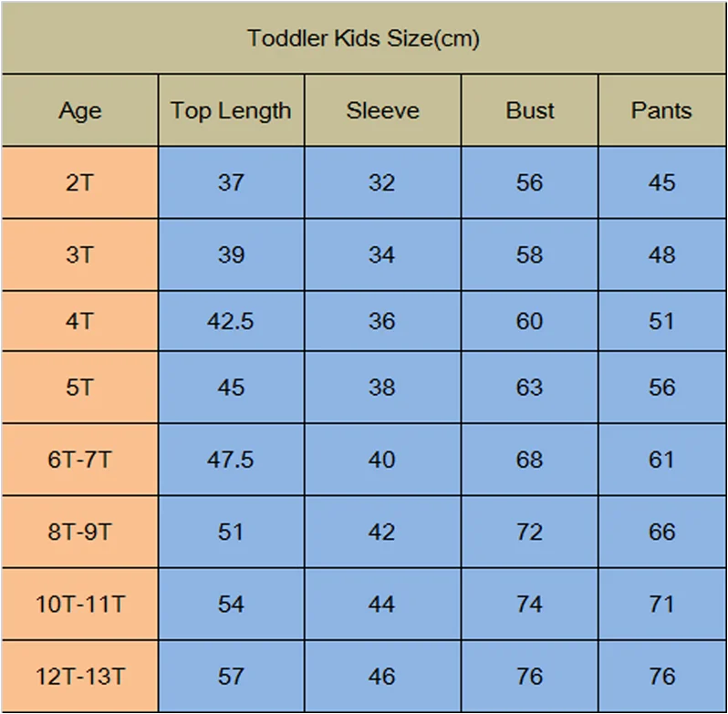Screen dimensions: 728x714
Task: Select the Top Length column header
Action: coord(231,110)
